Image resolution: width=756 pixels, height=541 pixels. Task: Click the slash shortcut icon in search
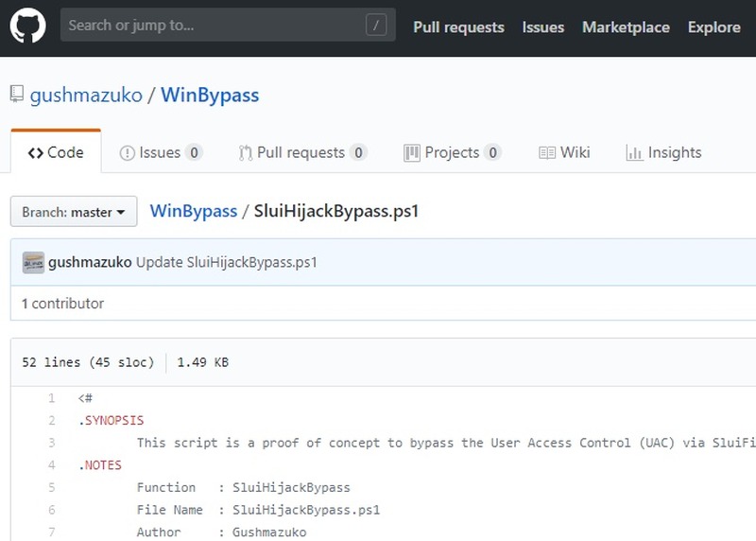(376, 26)
